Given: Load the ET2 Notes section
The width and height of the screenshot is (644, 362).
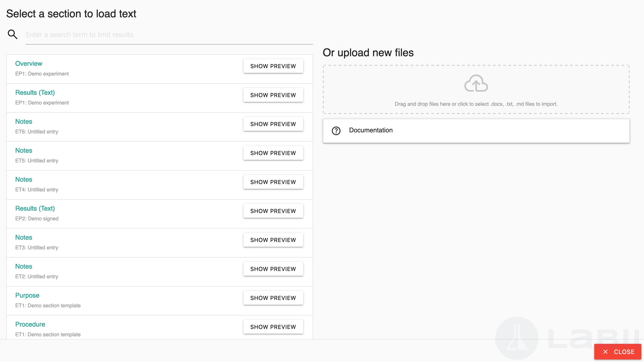Looking at the screenshot, I should pyautogui.click(x=24, y=266).
